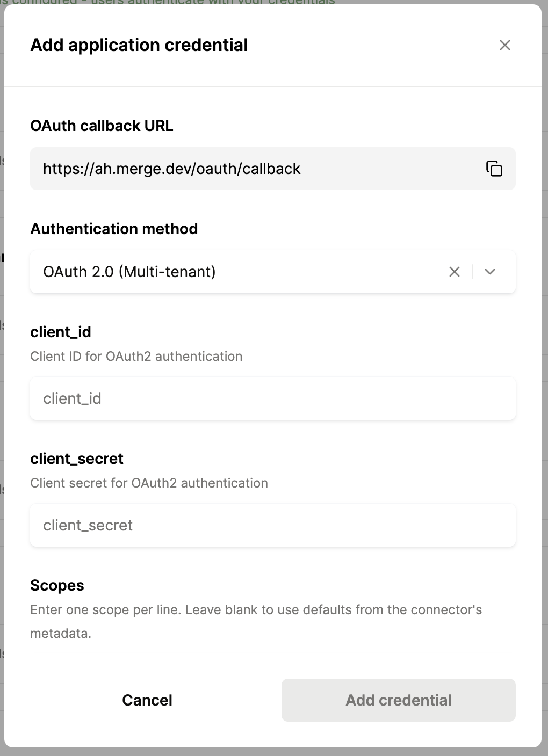Click the bold client_secret field label
The width and height of the screenshot is (548, 756).
[x=77, y=459]
